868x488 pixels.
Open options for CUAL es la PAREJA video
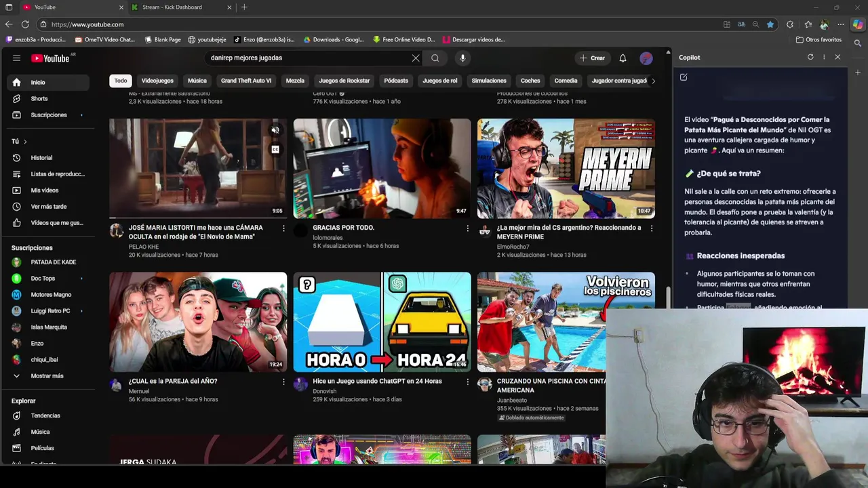coord(283,382)
